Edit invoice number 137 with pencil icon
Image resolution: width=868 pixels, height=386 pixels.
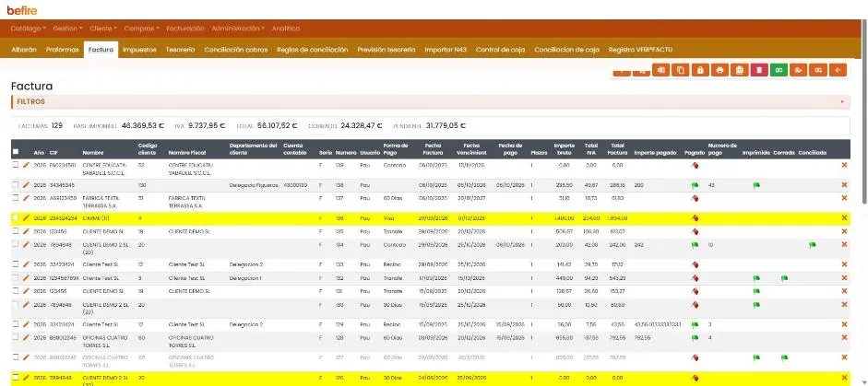26,197
